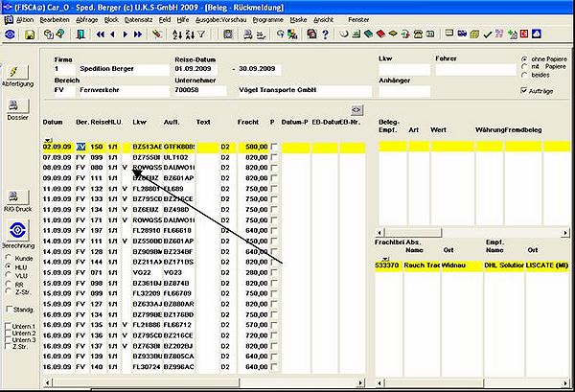Click right arrow of Beleg table scrollbar
This screenshot has width=575, height=392.
pos(565,233)
